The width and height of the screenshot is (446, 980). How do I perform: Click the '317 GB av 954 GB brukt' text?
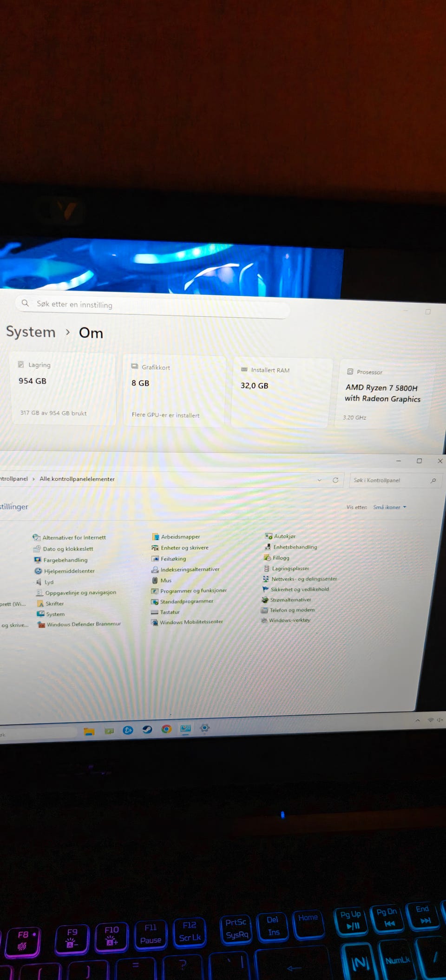click(53, 413)
